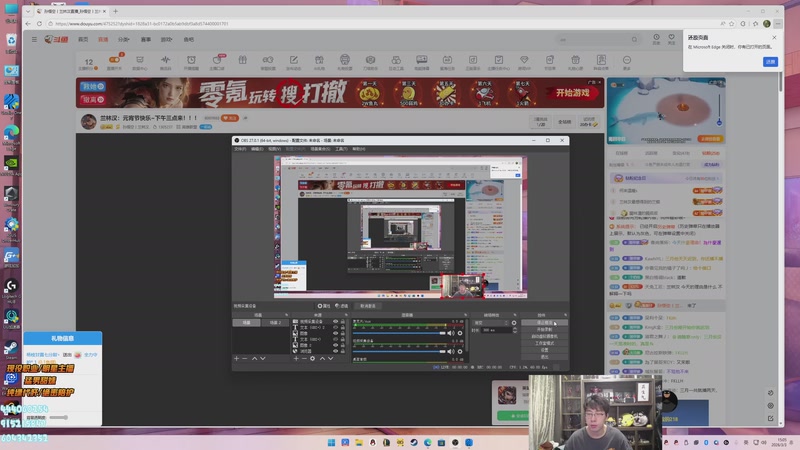Viewport: 800px width, 450px height.
Task: Open Edge settings and more menu
Action: [778, 23]
